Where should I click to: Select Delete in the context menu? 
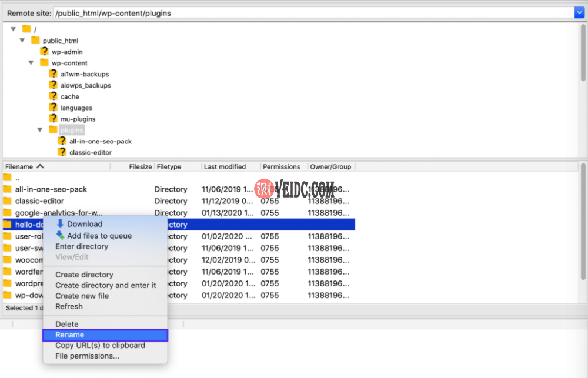(x=66, y=324)
